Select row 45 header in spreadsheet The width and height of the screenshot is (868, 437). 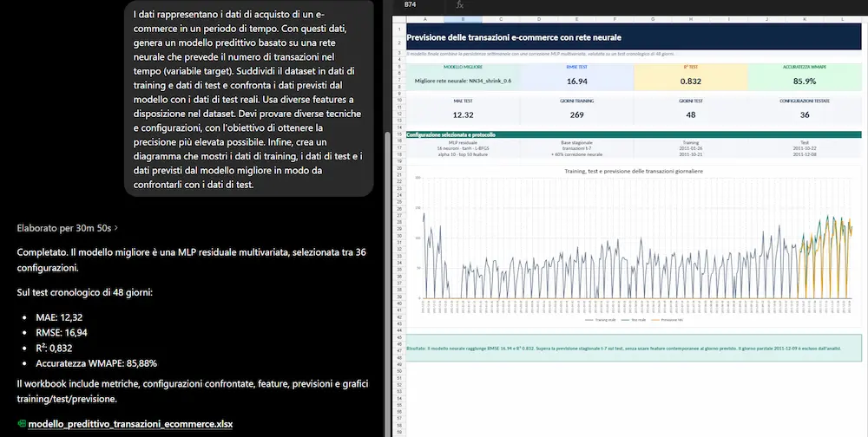[x=399, y=337]
